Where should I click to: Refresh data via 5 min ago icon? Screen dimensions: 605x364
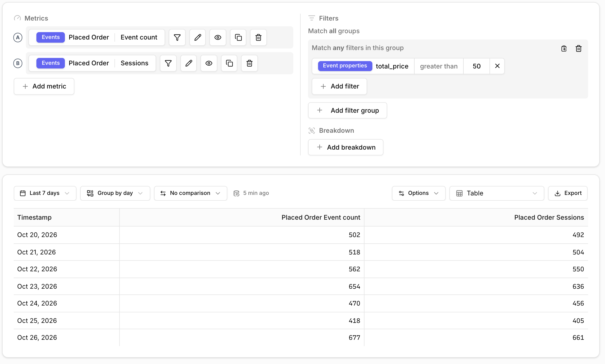click(237, 193)
